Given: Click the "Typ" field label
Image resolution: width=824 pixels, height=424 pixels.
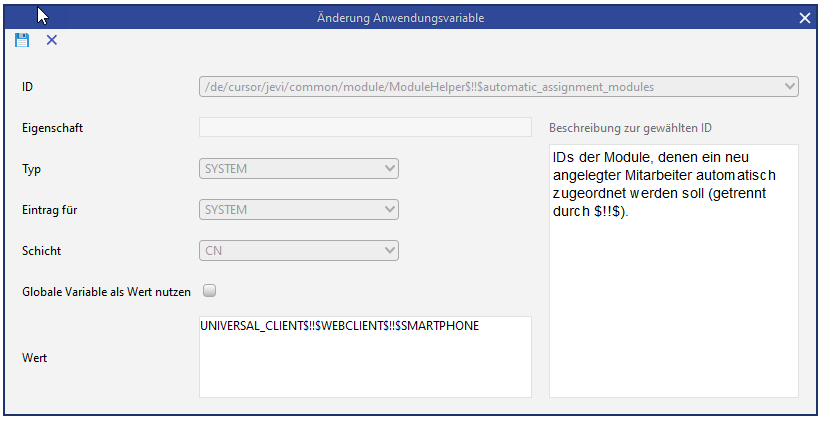Looking at the screenshot, I should click(x=30, y=169).
